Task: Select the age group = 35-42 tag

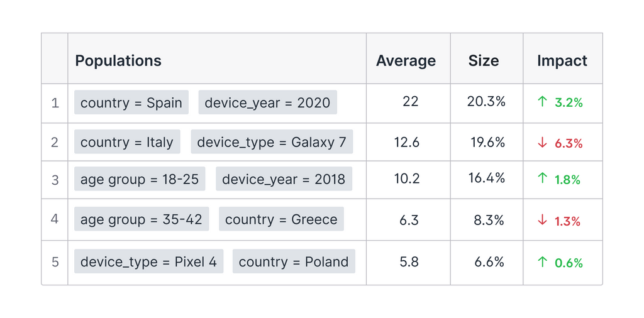Action: coord(142,219)
